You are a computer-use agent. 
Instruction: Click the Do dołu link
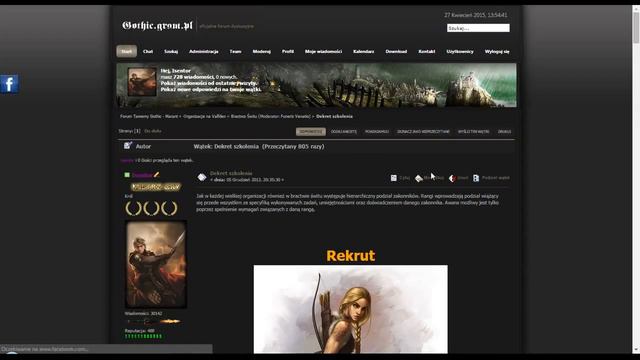click(153, 131)
